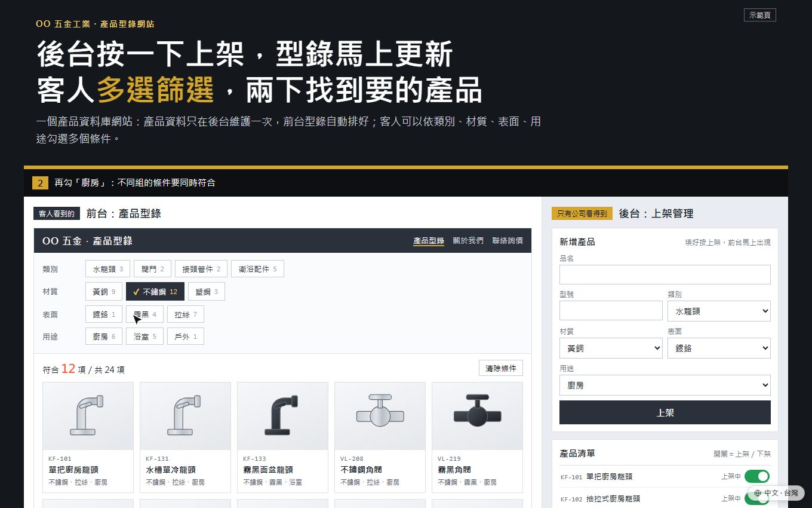Focus the 品名 input field
The height and width of the screenshot is (508, 812).
(x=665, y=274)
